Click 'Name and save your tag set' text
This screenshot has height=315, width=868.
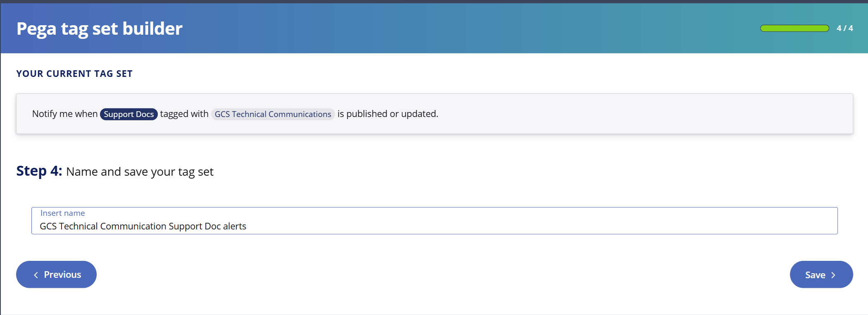[140, 172]
